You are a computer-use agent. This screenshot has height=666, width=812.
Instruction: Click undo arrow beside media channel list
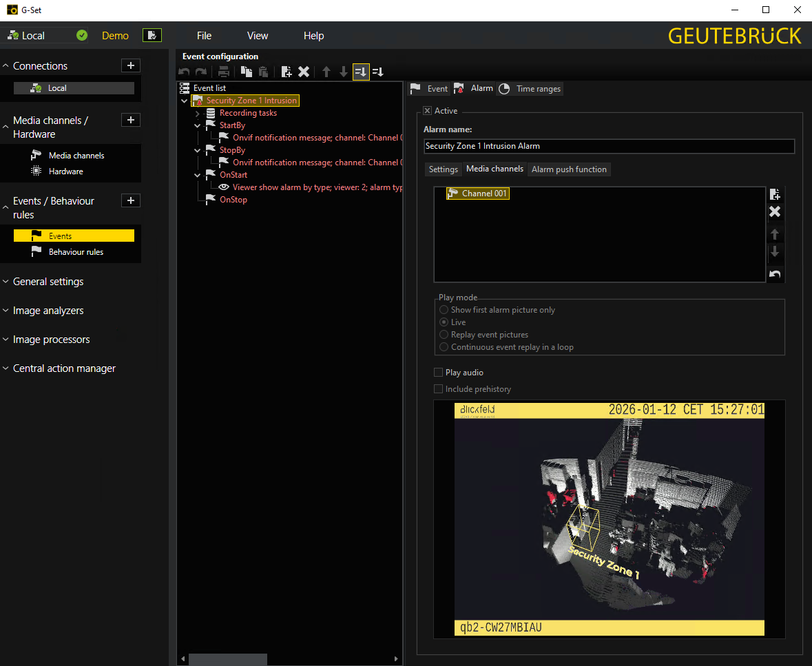[x=775, y=275]
